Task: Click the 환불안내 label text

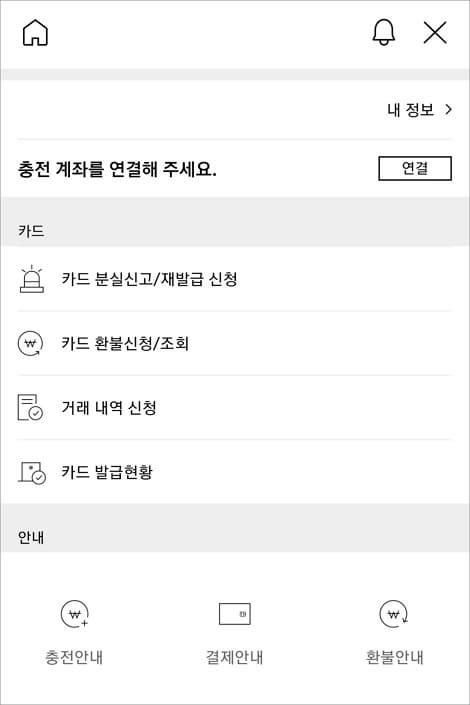Action: (x=394, y=657)
